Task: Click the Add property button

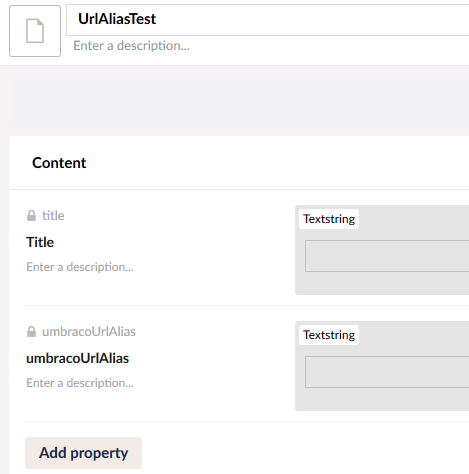Action: coord(83,453)
